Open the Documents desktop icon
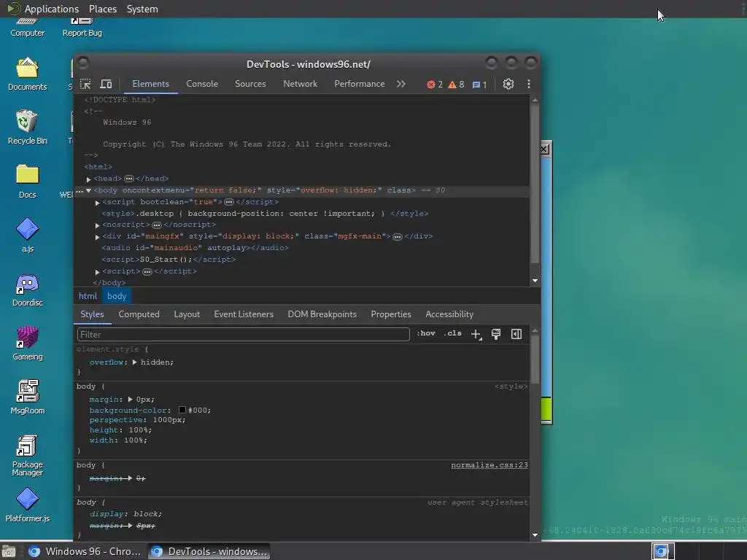The width and height of the screenshot is (747, 560). coord(27,74)
